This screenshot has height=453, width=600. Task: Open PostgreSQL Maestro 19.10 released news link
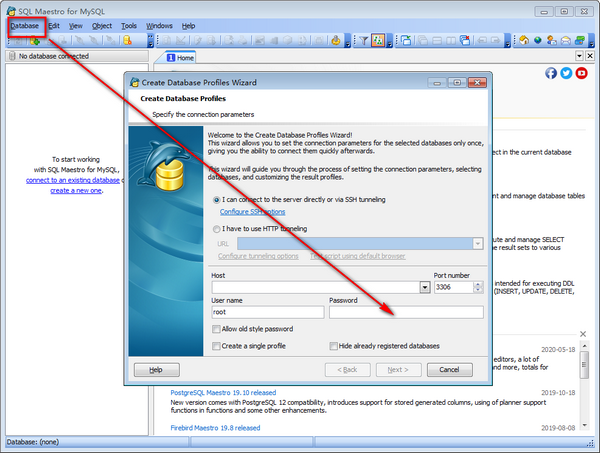click(x=223, y=393)
